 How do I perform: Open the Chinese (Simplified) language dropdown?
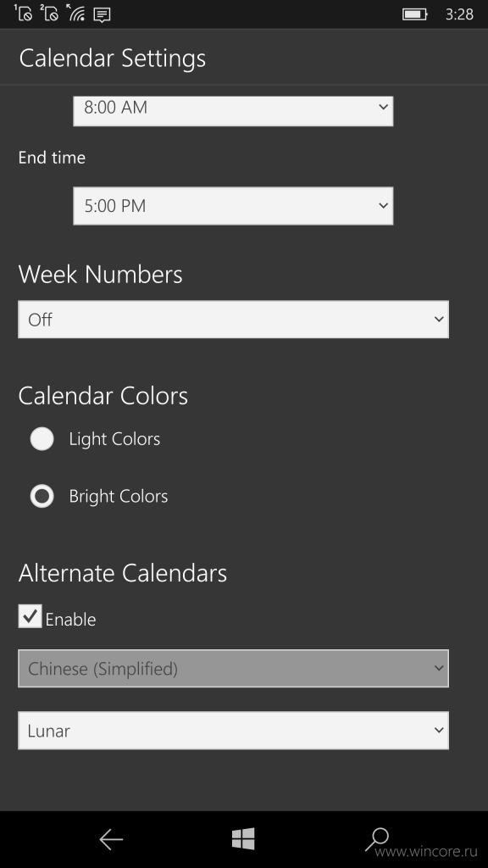[233, 669]
